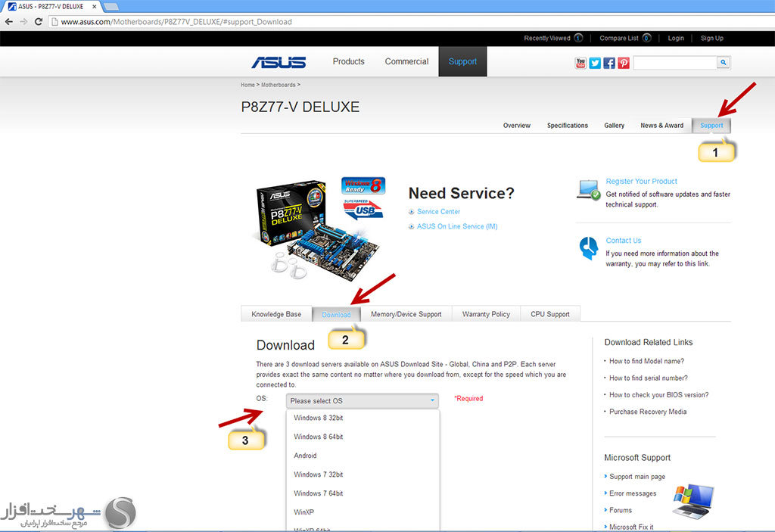Click the Contact Us headset icon
775x532 pixels.
click(589, 247)
